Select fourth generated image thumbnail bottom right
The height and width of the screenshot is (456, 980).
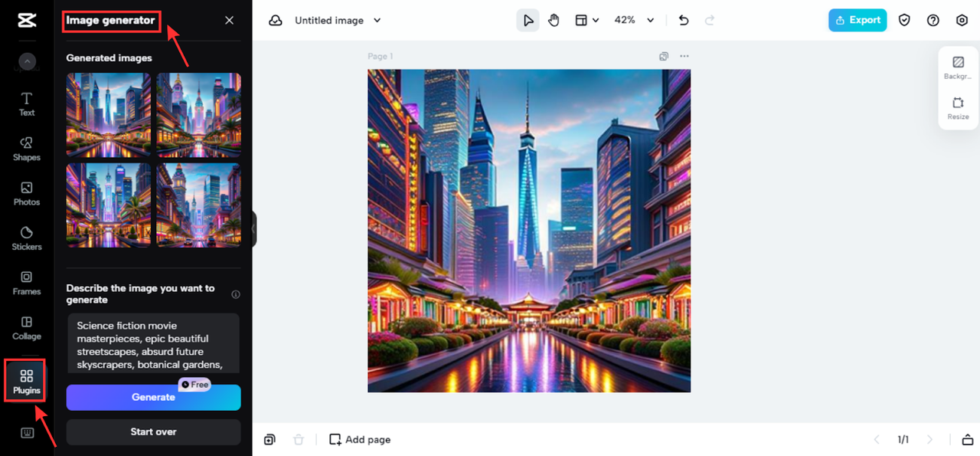199,205
